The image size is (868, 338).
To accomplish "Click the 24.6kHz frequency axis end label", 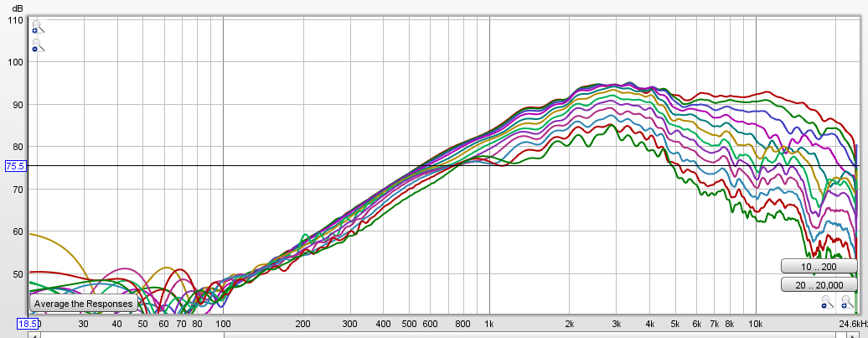I will coord(853,324).
